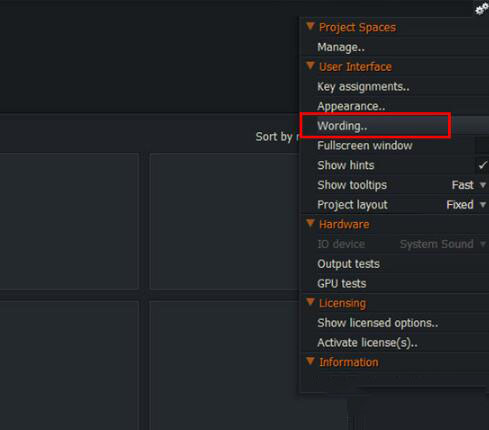Open the Project layout Fixed dropdown
The width and height of the screenshot is (489, 430).
coord(466,205)
